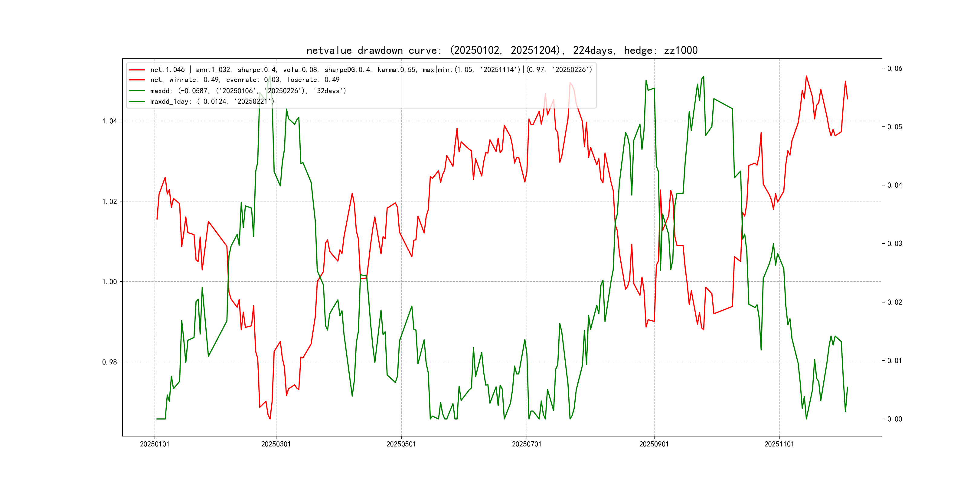Click the red line swatch beside net:1.046 legend
The height and width of the screenshot is (490, 980).
[137, 70]
